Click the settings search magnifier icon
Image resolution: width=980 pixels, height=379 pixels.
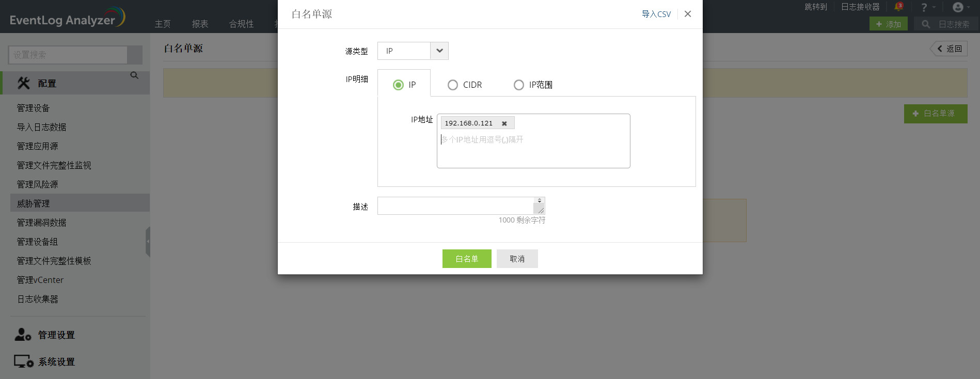(x=134, y=75)
